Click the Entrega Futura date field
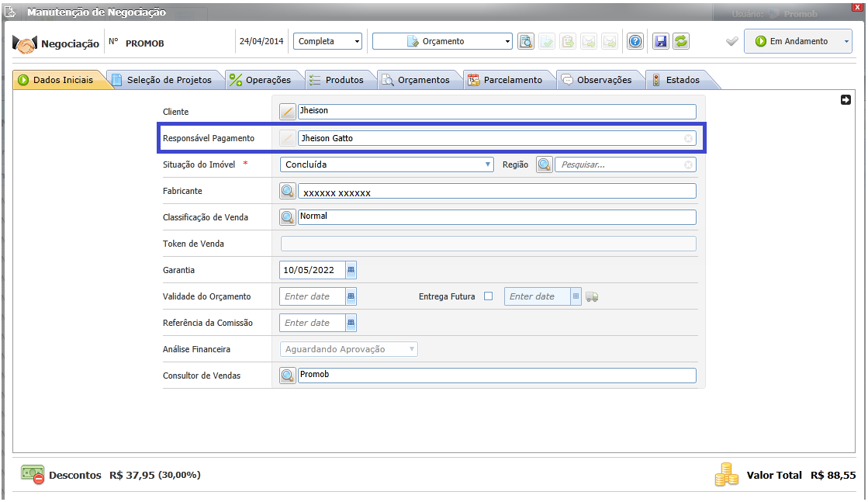 pos(537,296)
